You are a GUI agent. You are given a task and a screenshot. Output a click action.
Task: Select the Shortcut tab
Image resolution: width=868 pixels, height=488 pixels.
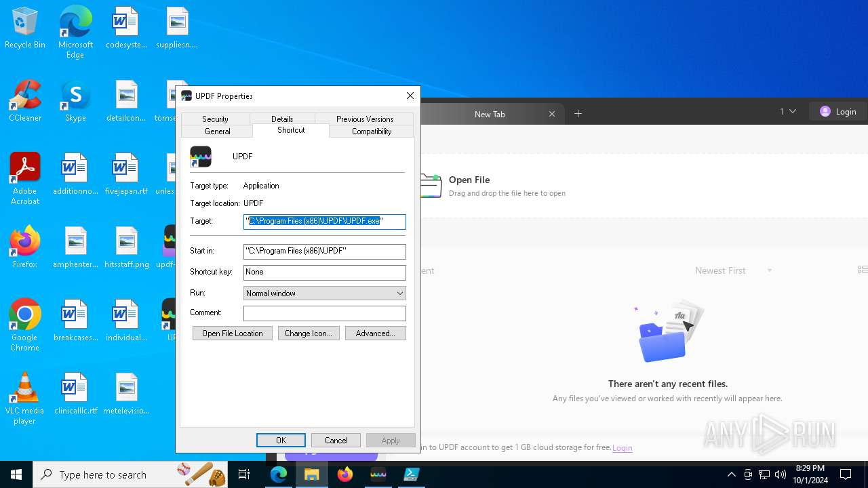pos(291,130)
